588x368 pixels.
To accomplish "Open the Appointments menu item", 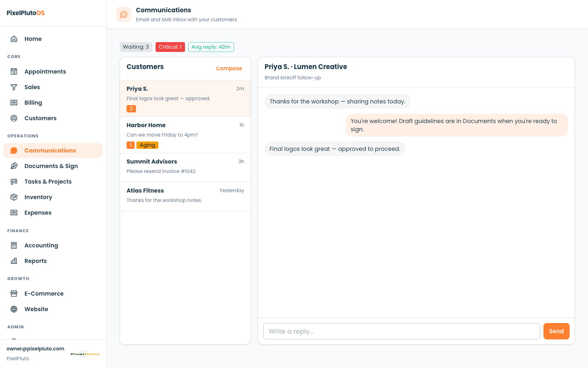I will (53, 72).
